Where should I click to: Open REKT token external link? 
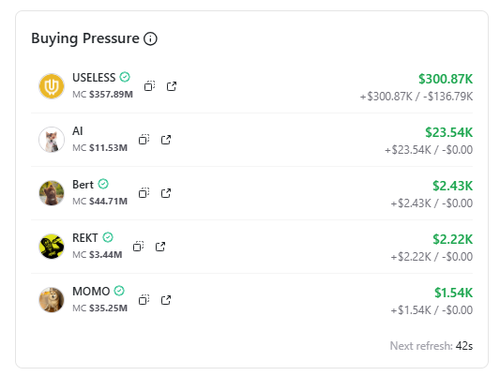click(160, 246)
